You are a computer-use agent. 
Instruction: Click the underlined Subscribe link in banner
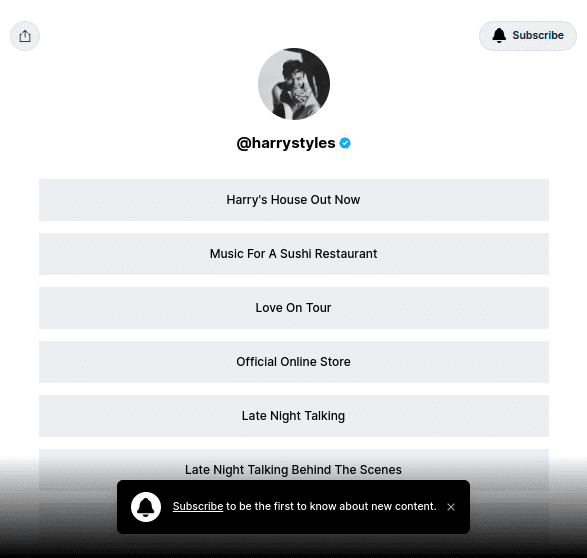click(x=198, y=506)
